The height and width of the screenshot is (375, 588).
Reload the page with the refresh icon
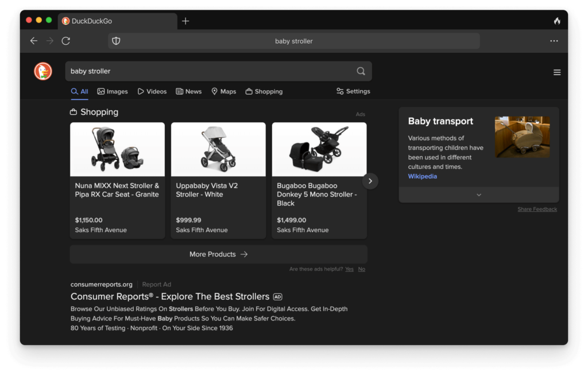pyautogui.click(x=66, y=41)
